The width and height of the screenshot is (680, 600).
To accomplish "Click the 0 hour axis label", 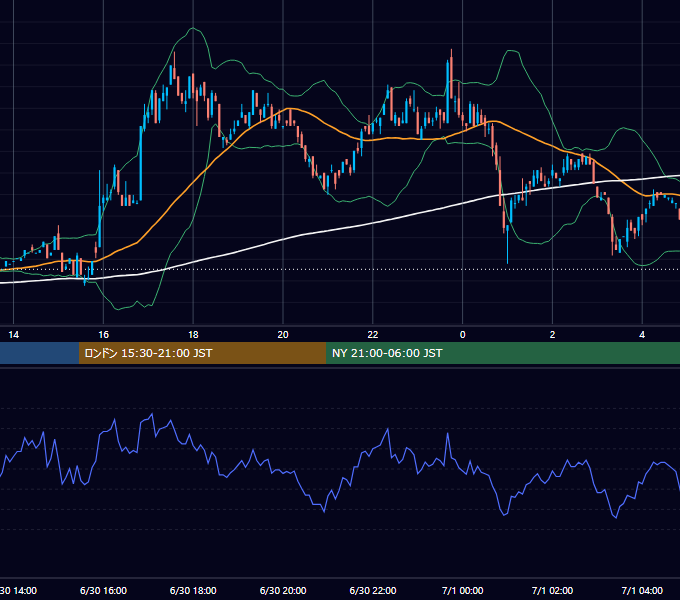I will point(462,335).
